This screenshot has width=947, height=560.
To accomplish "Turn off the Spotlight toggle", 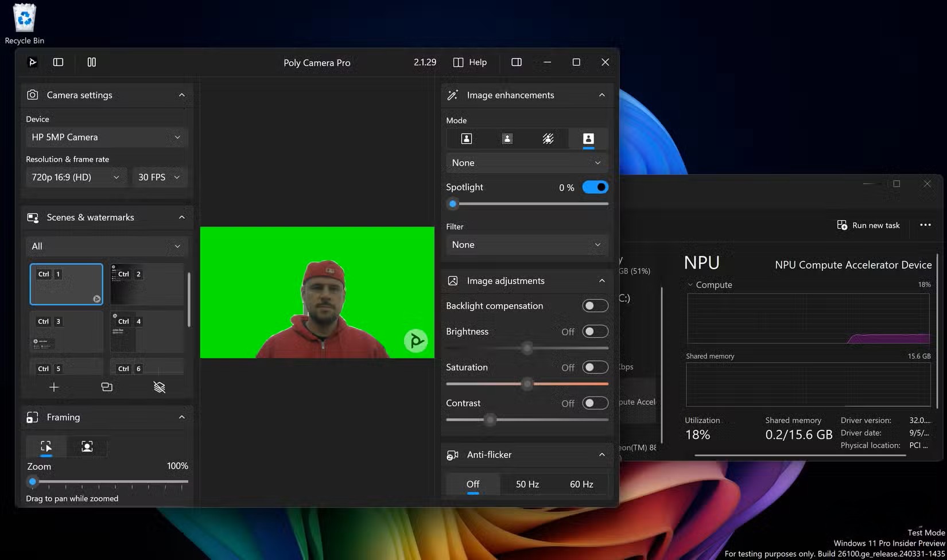I will [595, 187].
